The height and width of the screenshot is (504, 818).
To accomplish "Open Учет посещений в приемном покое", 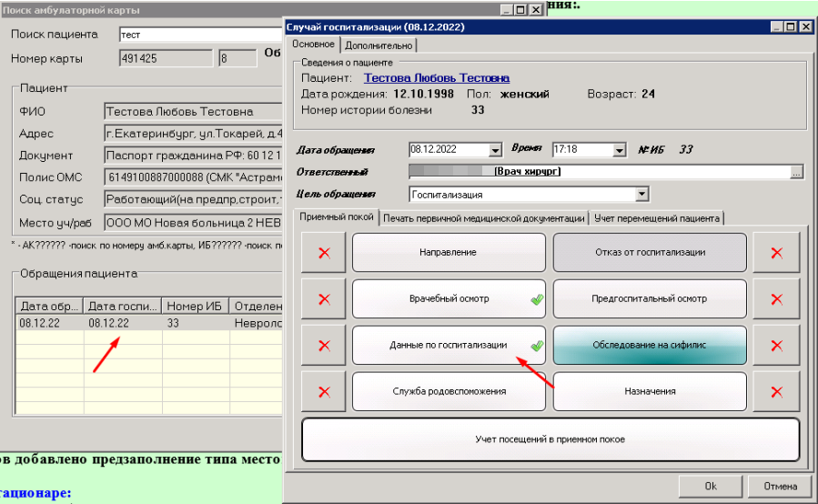I will pos(550,439).
